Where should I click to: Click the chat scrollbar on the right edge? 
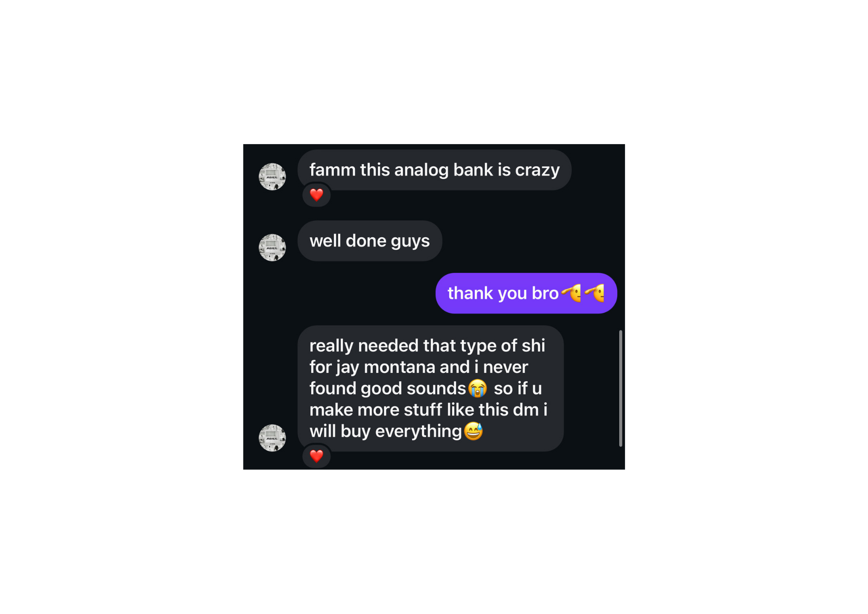pyautogui.click(x=621, y=388)
